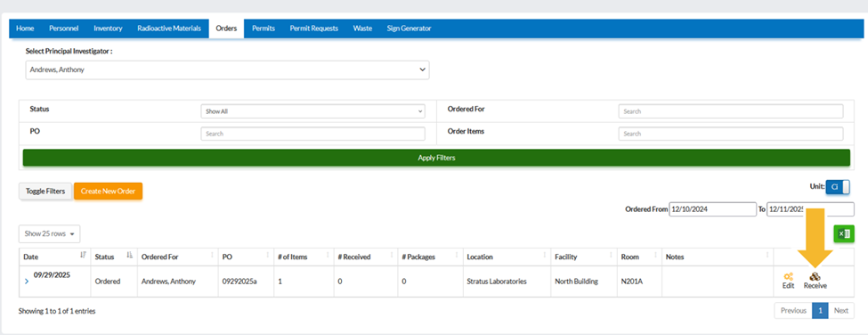Click the Create New Order button
The height and width of the screenshot is (335, 868).
pos(108,191)
